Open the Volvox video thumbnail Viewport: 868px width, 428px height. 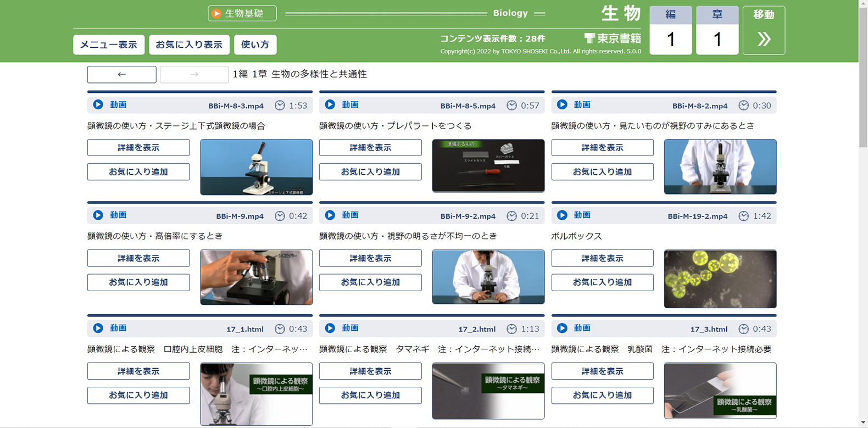[x=720, y=279]
